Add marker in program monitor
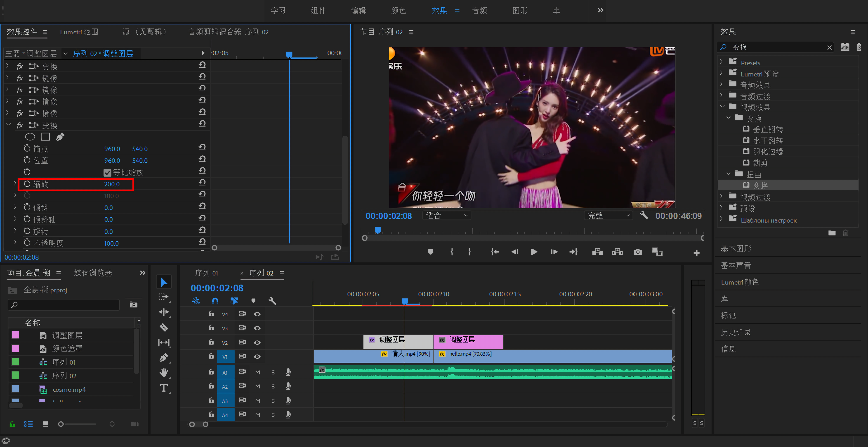Viewport: 868px width, 447px height. [x=431, y=252]
